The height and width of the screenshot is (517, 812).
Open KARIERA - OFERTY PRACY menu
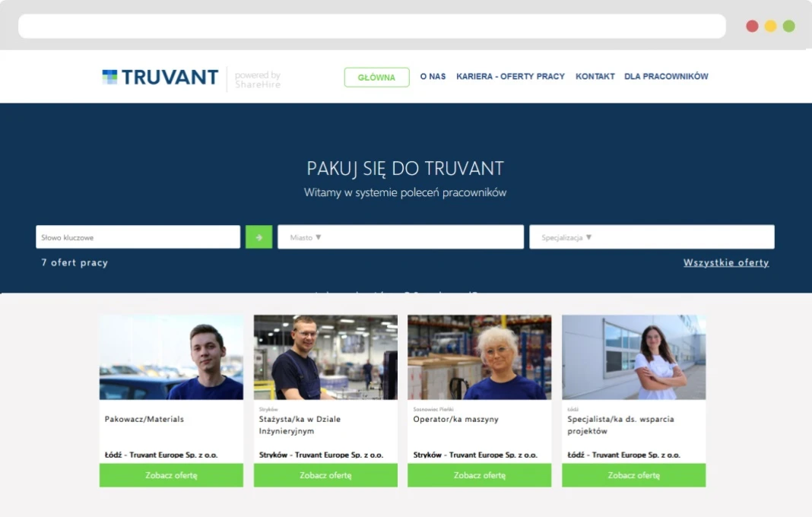[510, 76]
